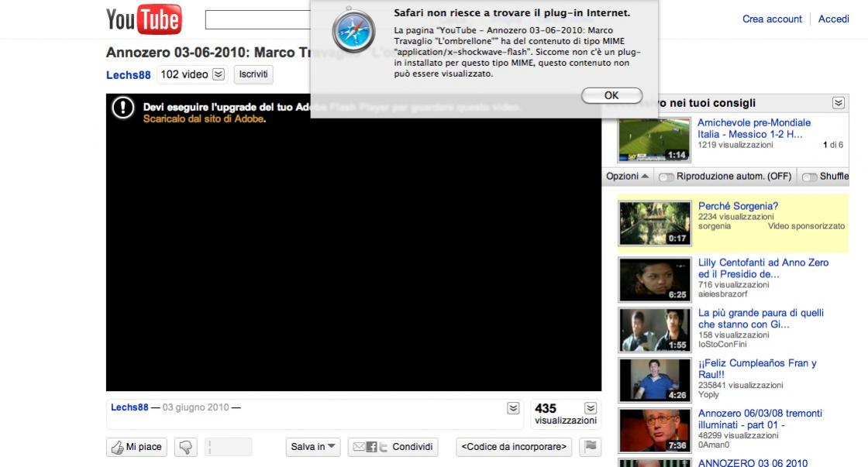
Task: Click the IoStoConFini uploader name
Action: click(722, 344)
